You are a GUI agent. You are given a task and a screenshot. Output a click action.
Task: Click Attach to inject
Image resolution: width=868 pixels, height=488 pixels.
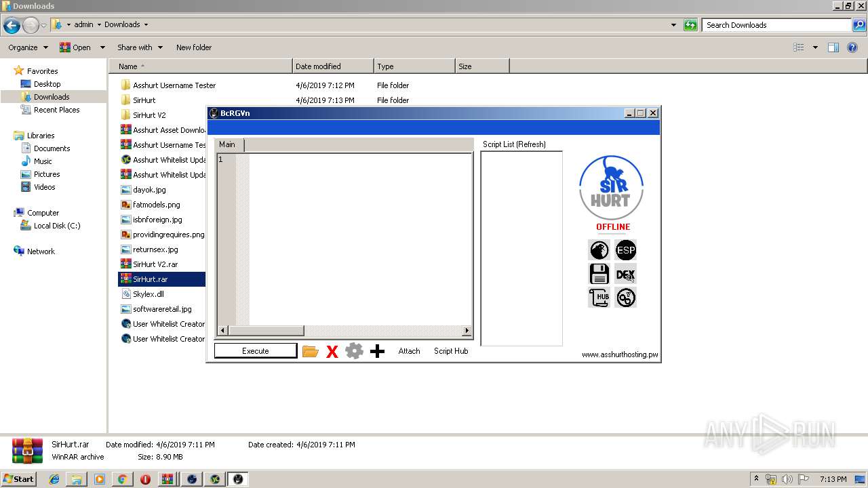[x=409, y=351]
